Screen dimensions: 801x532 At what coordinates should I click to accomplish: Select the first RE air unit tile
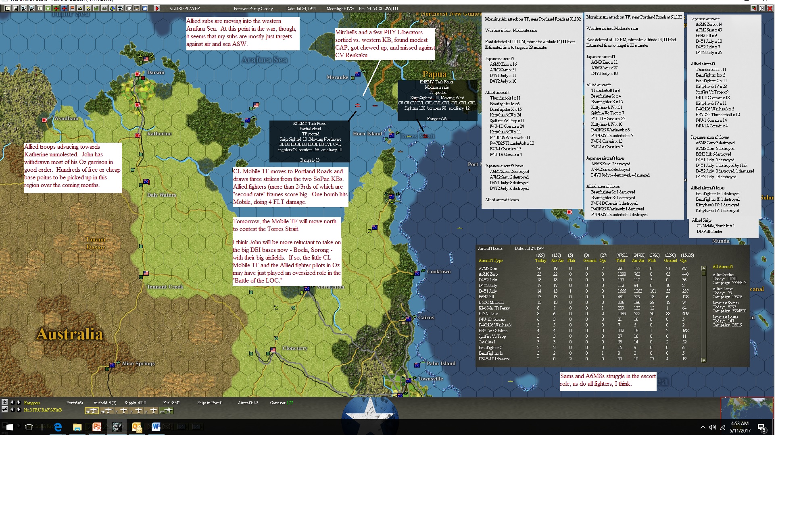pyautogui.click(x=92, y=411)
